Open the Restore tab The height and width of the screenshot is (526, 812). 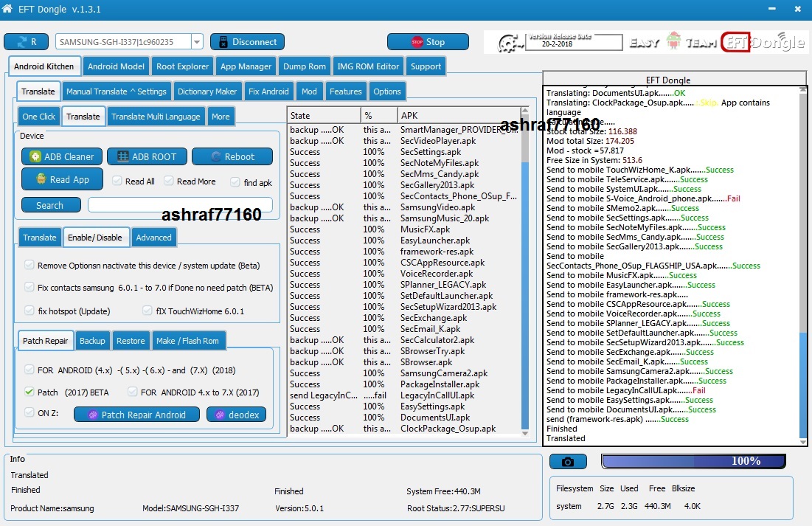[x=131, y=341]
